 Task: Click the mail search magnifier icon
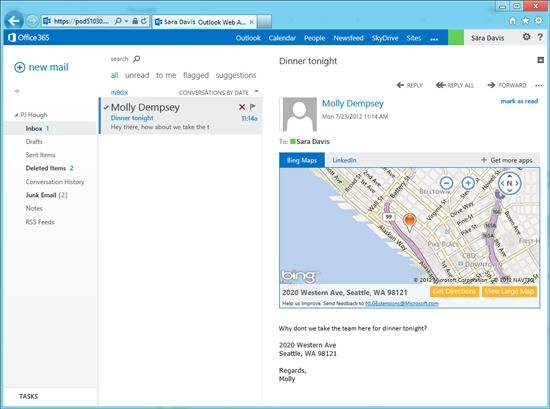click(x=136, y=59)
